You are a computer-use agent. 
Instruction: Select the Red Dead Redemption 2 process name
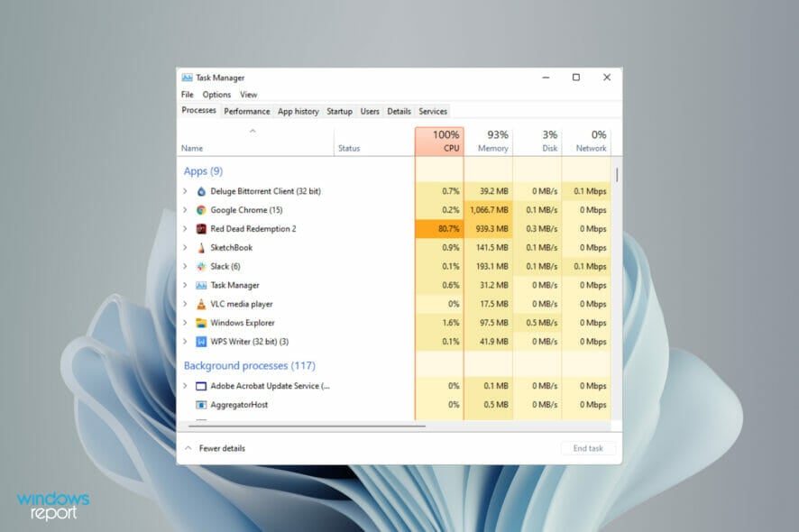(x=253, y=229)
